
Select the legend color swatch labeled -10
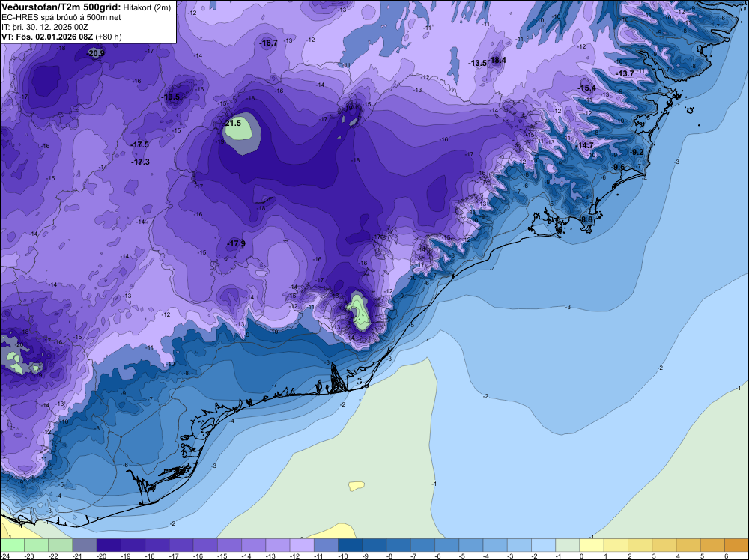pos(350,545)
